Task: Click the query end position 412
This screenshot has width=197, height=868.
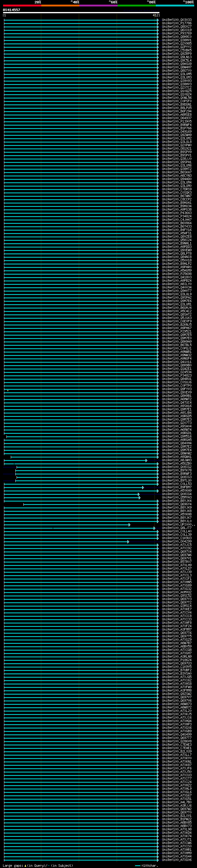Action: 155,15
